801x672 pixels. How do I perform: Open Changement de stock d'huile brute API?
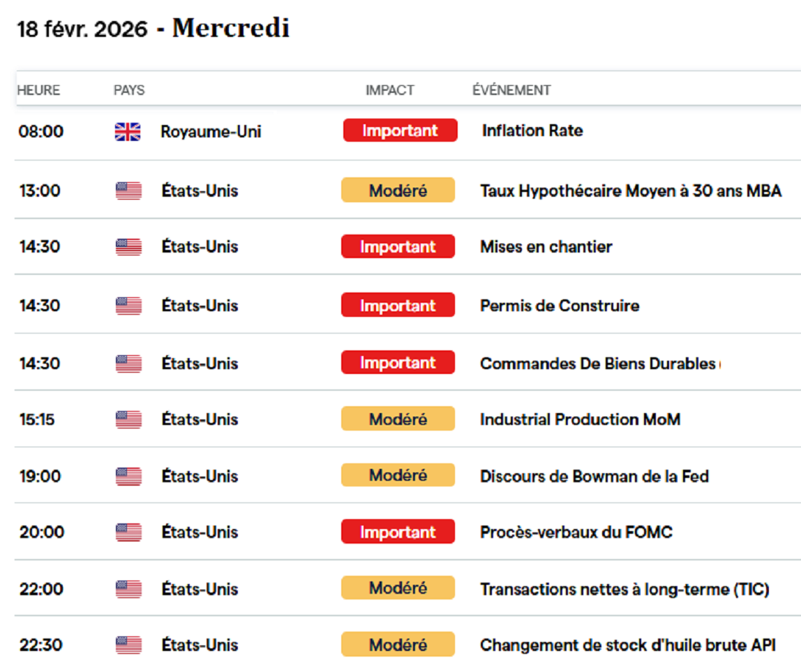[x=628, y=645]
